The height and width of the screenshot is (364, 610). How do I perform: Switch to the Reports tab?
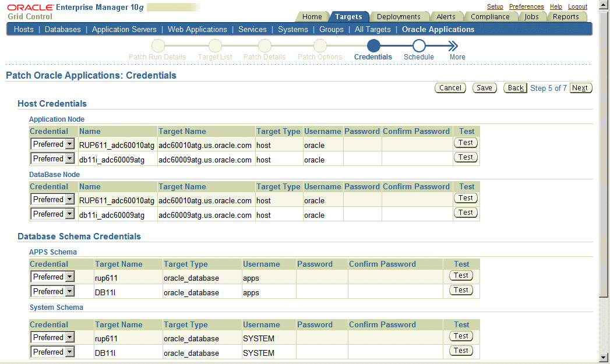pos(566,17)
